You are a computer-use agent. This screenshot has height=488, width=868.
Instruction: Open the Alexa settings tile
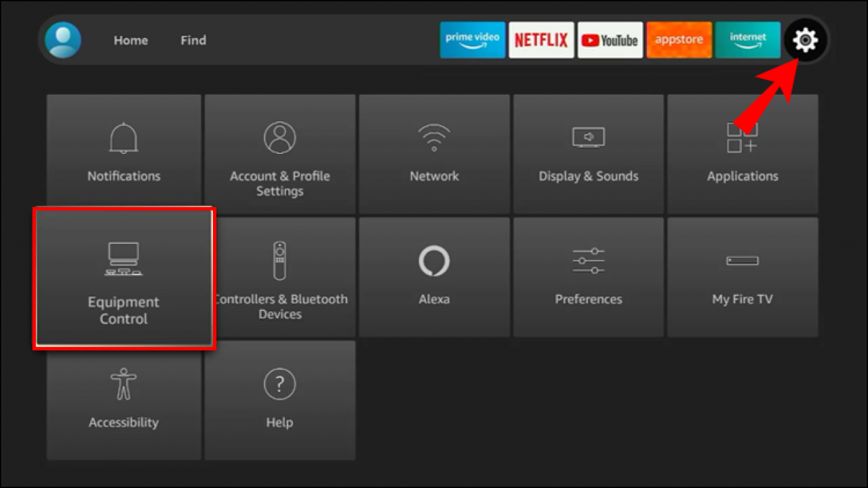[434, 277]
